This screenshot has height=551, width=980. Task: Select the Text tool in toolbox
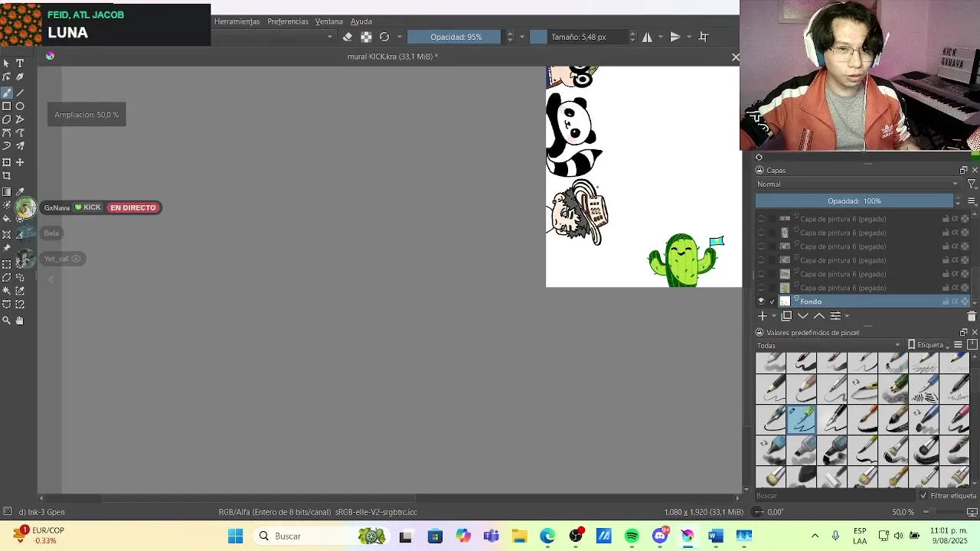click(x=20, y=64)
